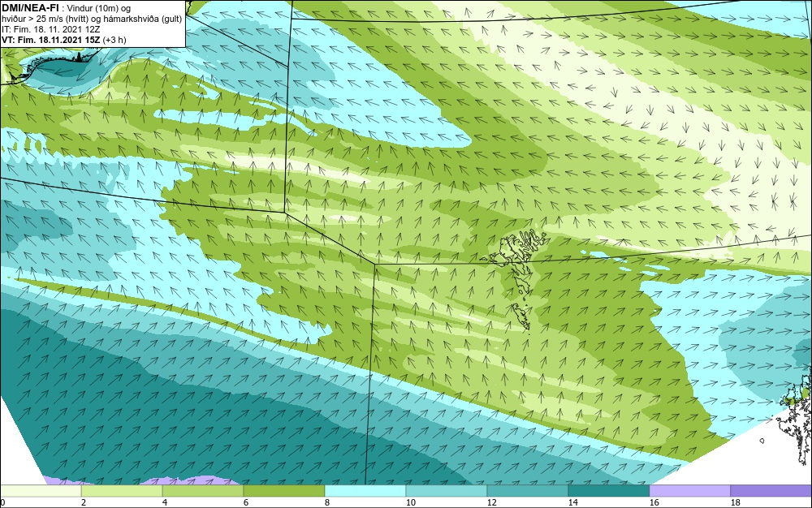Click the legend scale label "8"
Viewport: 812px width, 508px height.
point(326,502)
